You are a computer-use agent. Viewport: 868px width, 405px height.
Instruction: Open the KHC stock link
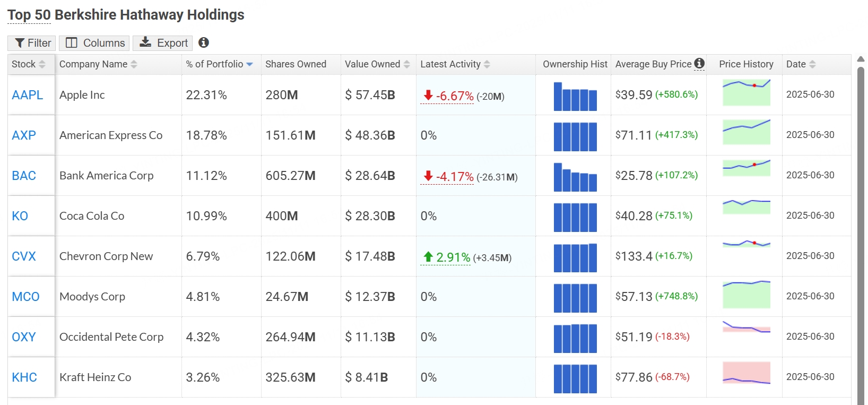pos(24,377)
